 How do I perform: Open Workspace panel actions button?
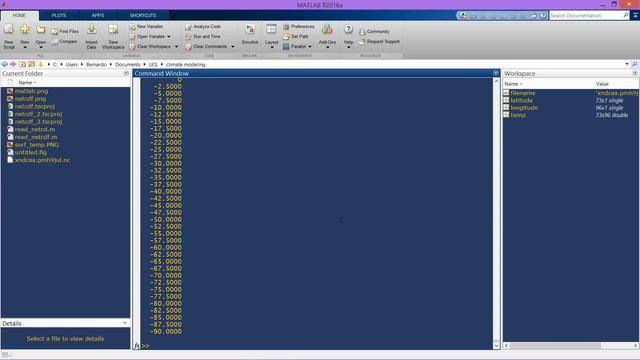click(x=635, y=73)
